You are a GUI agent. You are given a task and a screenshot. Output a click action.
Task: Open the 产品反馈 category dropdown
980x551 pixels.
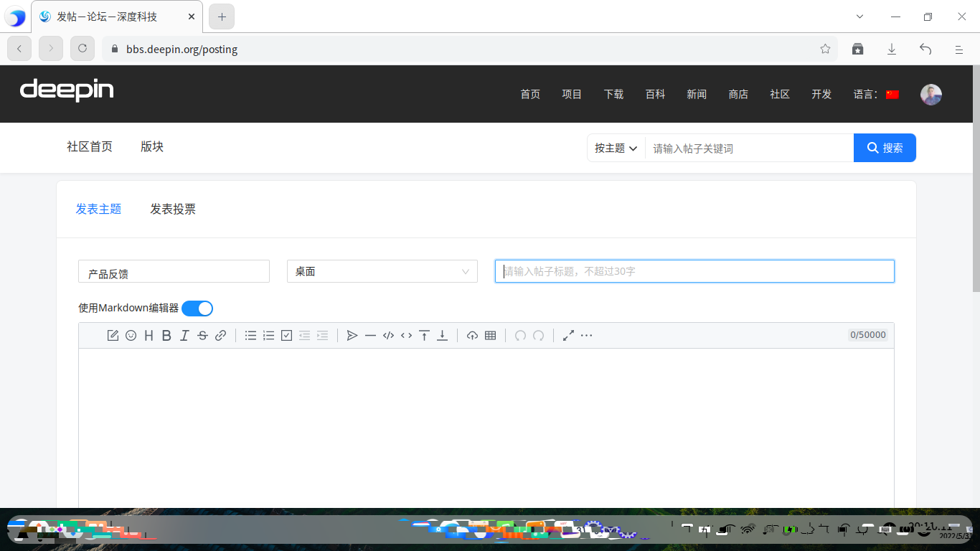pyautogui.click(x=173, y=271)
